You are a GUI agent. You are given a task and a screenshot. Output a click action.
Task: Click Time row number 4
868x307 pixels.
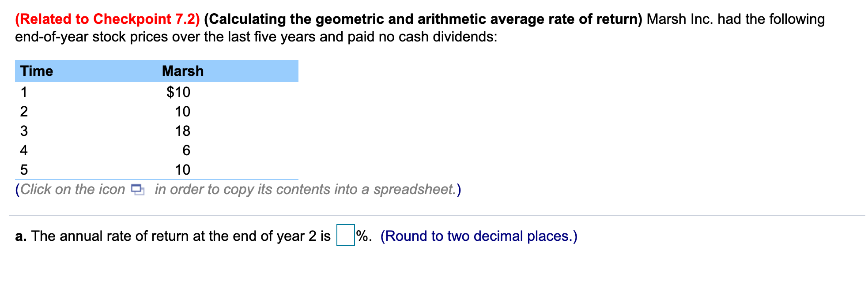tap(24, 150)
